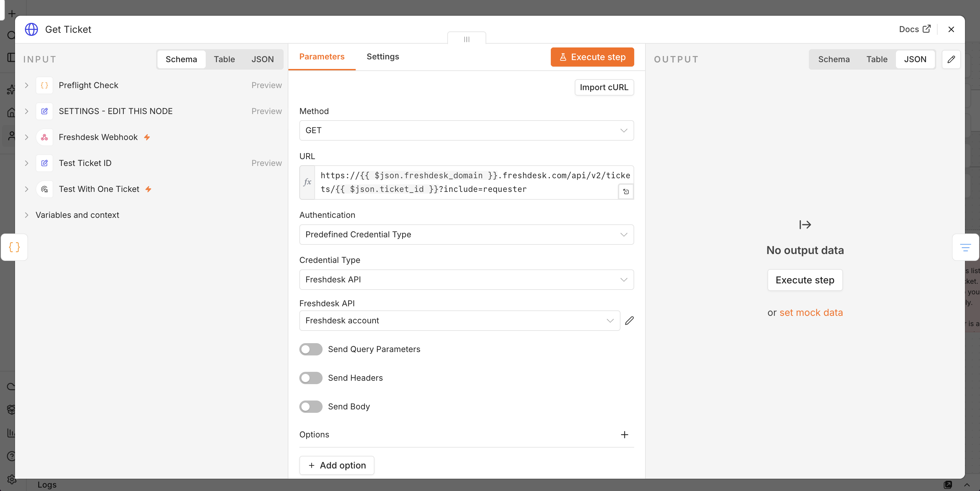Click the orange Execute step button
This screenshot has width=980, height=491.
click(x=592, y=57)
